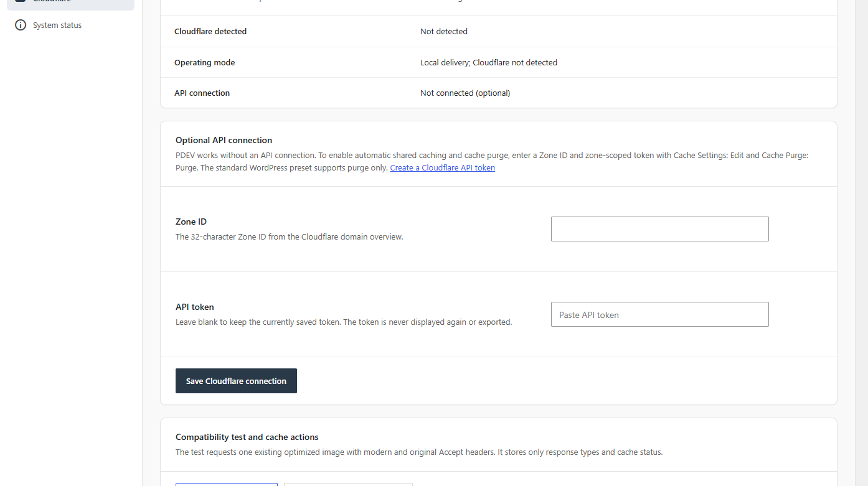The width and height of the screenshot is (868, 486).
Task: Click the System status info icon
Action: tap(21, 26)
